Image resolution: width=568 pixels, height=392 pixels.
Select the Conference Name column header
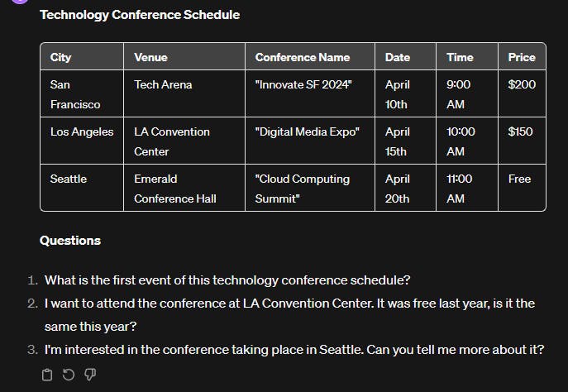(310, 57)
